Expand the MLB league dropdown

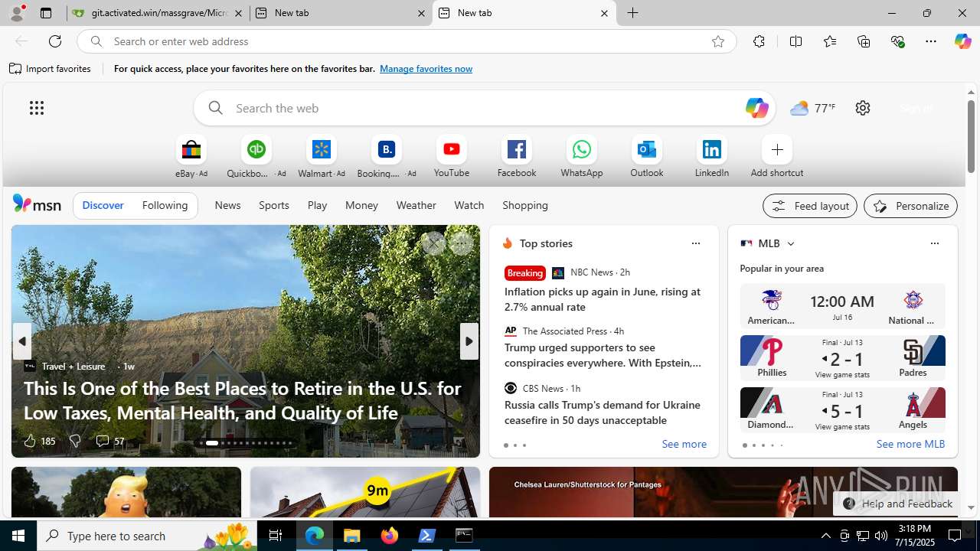[x=790, y=243]
